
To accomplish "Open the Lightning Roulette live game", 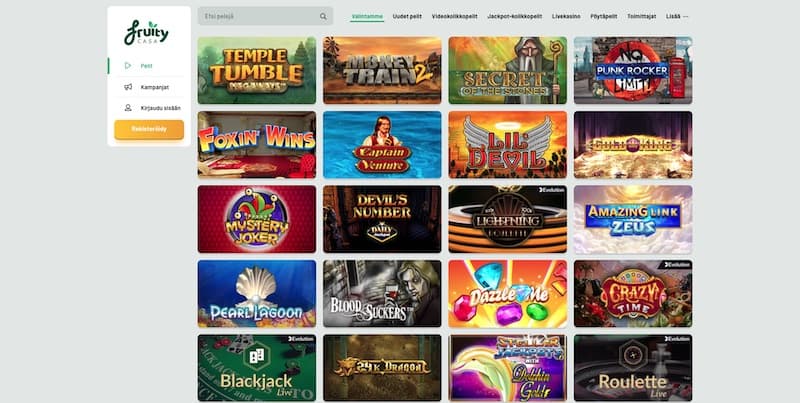I will [508, 219].
